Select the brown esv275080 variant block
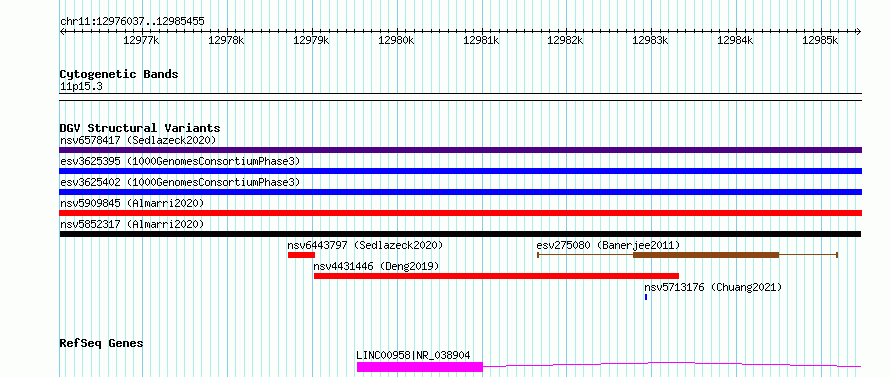This screenshot has width=890, height=377. [706, 255]
